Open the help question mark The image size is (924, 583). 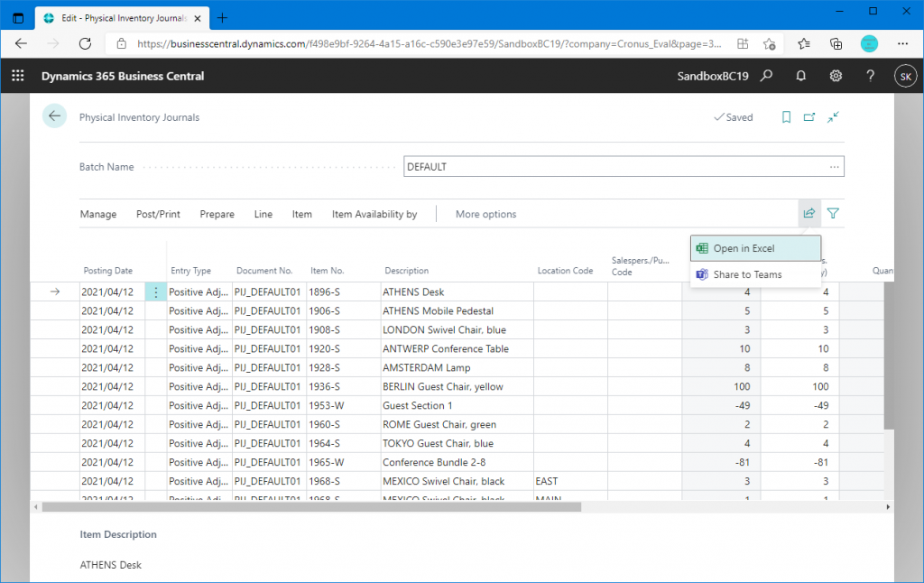point(871,76)
